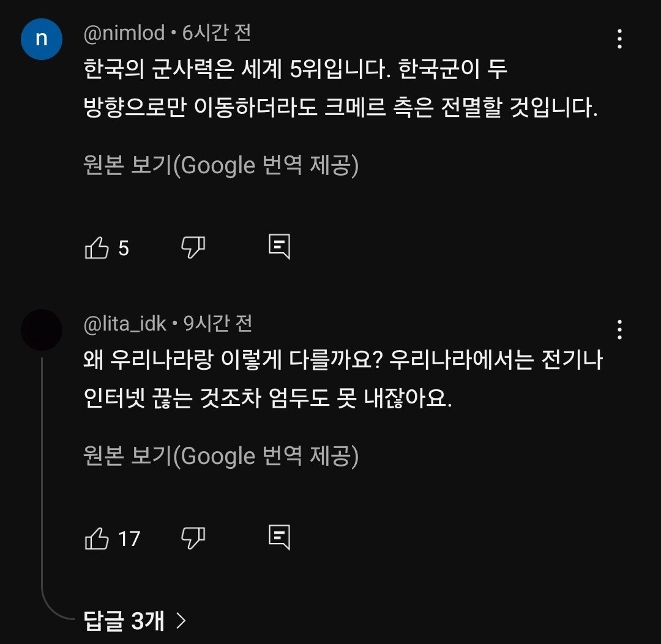The image size is (661, 644).
Task: Open the dark profile avatar of lita_idk
Action: click(x=42, y=330)
